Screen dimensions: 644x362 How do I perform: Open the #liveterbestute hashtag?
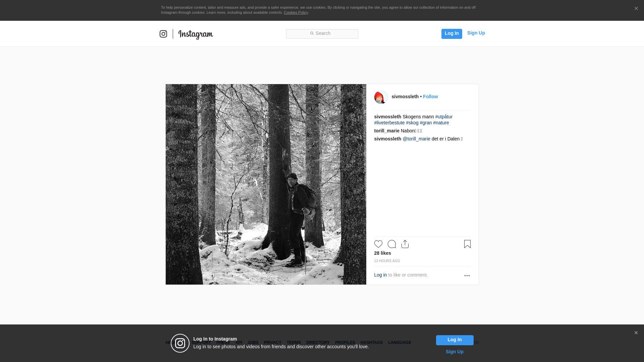[389, 123]
